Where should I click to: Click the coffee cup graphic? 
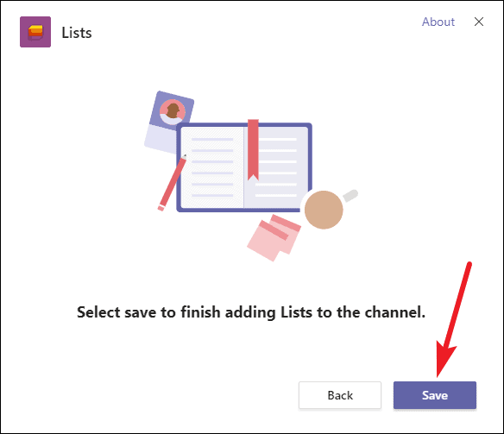[x=324, y=210]
